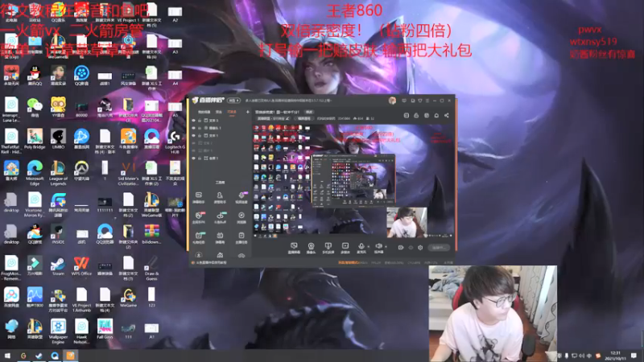The width and height of the screenshot is (644, 362).
Task: Toggle lock on the 全屏 1 layer
Action: (200, 158)
